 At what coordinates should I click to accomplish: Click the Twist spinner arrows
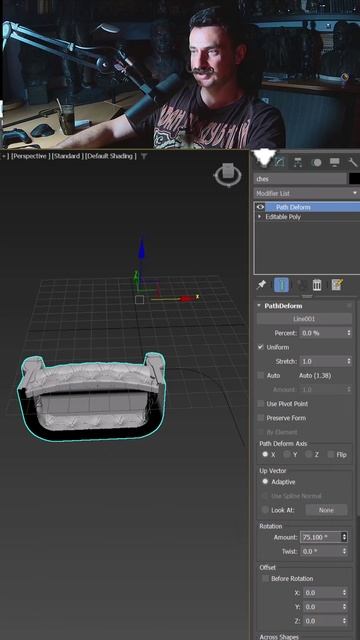tap(344, 551)
